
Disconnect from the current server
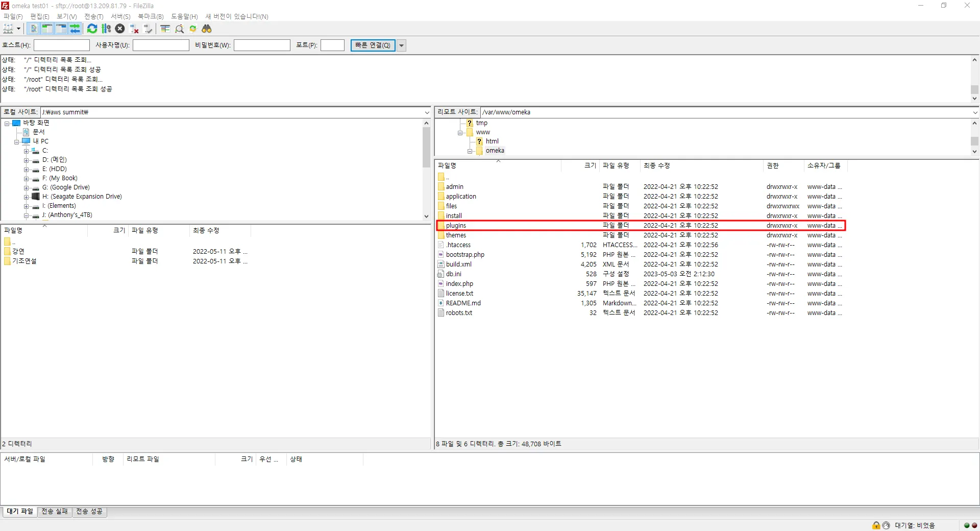pos(134,29)
